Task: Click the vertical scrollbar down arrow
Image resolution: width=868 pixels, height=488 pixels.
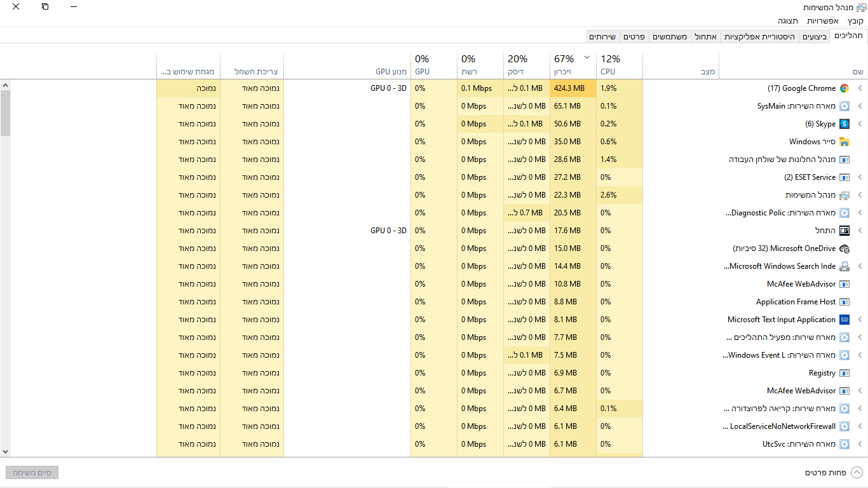Action: click(5, 452)
